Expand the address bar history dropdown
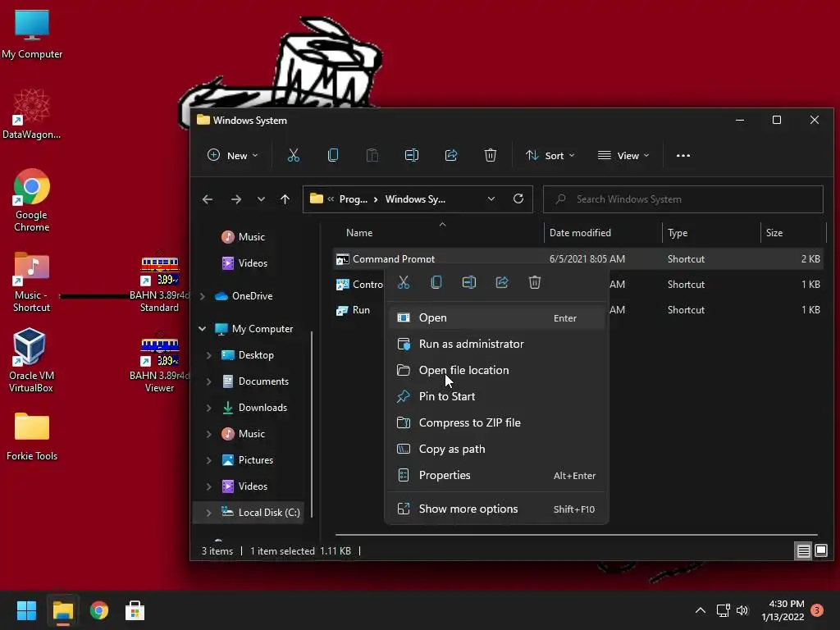Viewport: 840px width, 630px height. [x=491, y=199]
